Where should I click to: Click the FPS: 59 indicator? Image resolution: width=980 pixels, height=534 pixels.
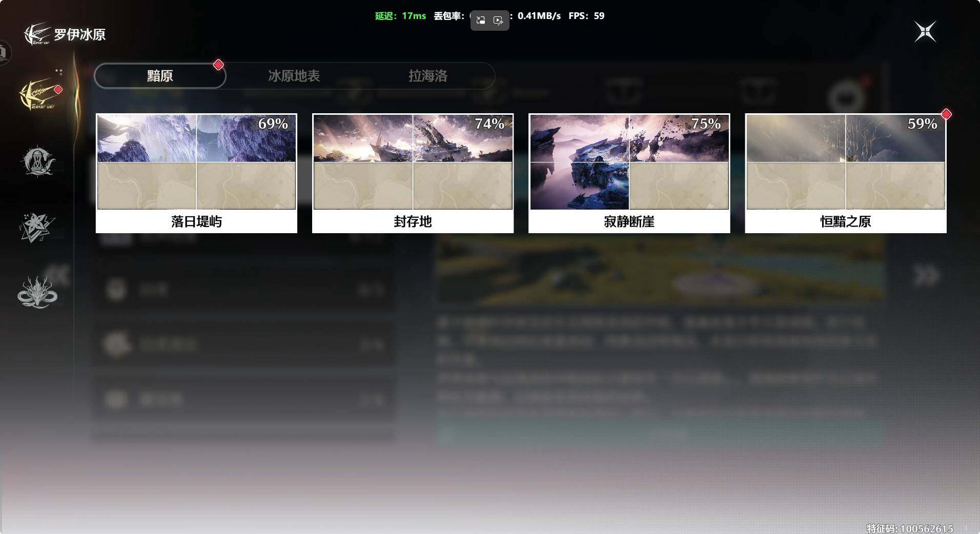point(586,16)
